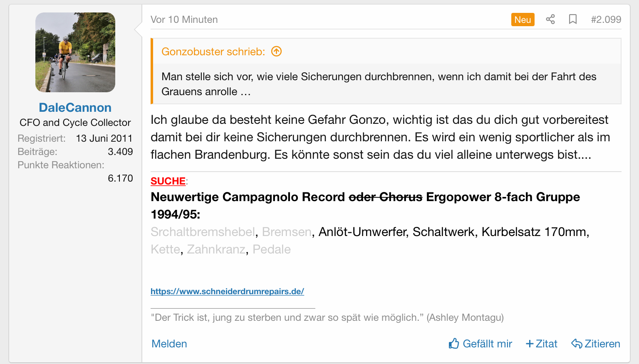
Task: View the 6.170 reaction points
Action: point(120,178)
